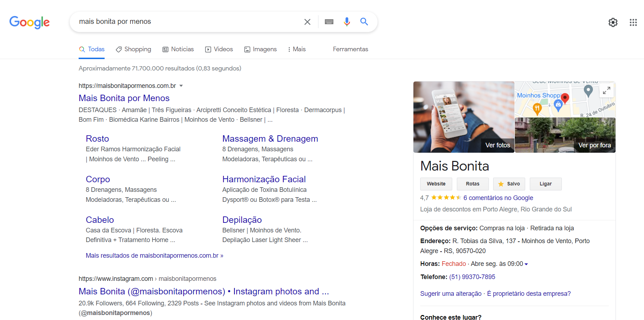Submit search with magnifier icon
This screenshot has height=320, width=644.
tap(364, 22)
